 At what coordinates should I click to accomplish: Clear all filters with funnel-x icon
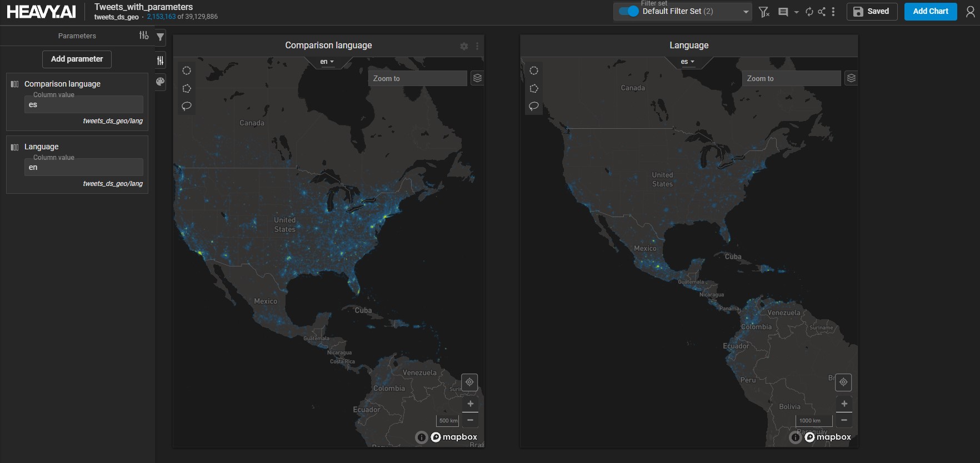click(x=764, y=12)
